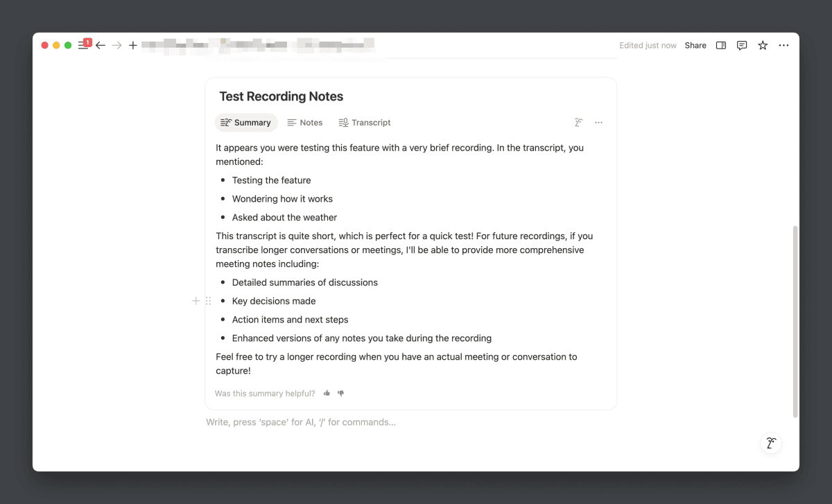Open the sidebar hamburger menu
This screenshot has width=832, height=504.
[83, 46]
